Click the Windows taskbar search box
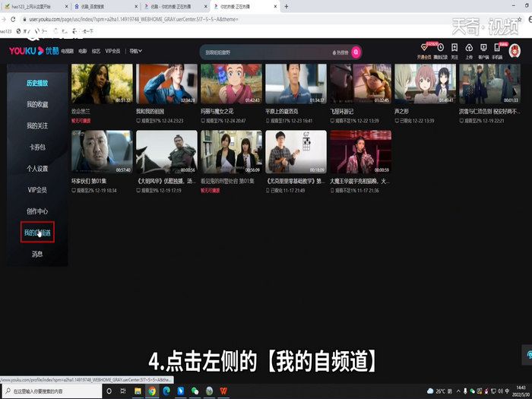The height and width of the screenshot is (399, 532). [x=51, y=391]
